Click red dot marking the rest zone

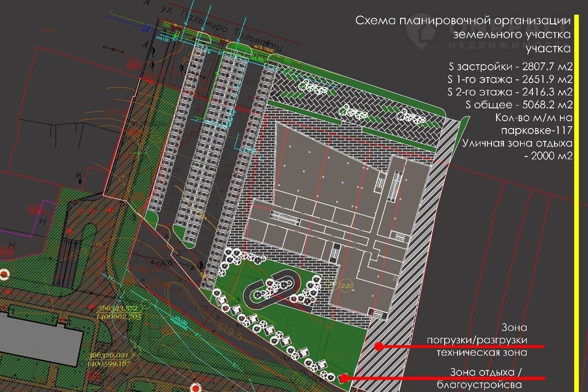[x=343, y=379]
